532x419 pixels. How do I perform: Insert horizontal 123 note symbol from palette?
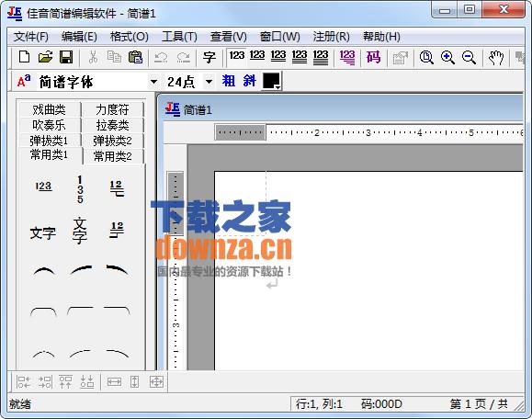[43, 187]
